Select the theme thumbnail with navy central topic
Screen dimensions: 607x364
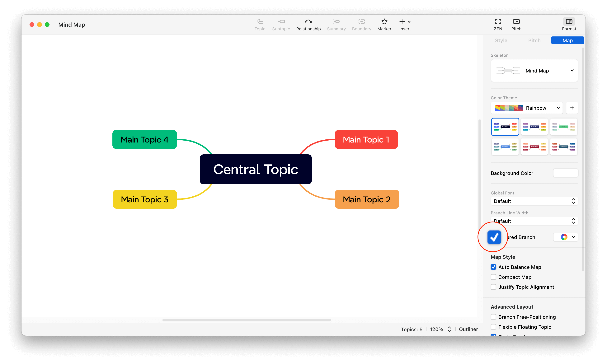(x=534, y=127)
